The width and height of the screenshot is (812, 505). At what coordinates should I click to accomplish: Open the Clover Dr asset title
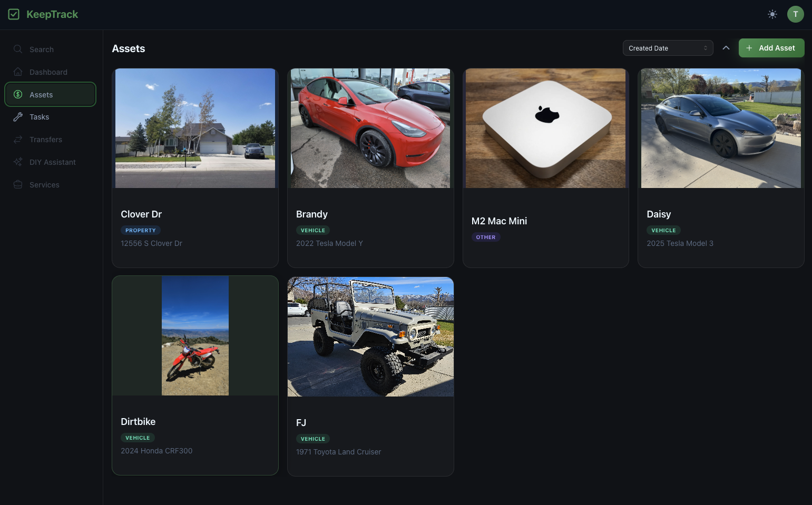[x=141, y=214]
